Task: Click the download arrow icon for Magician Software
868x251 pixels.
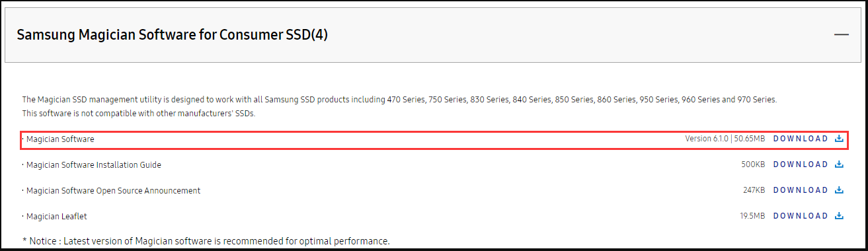Action: coord(839,139)
